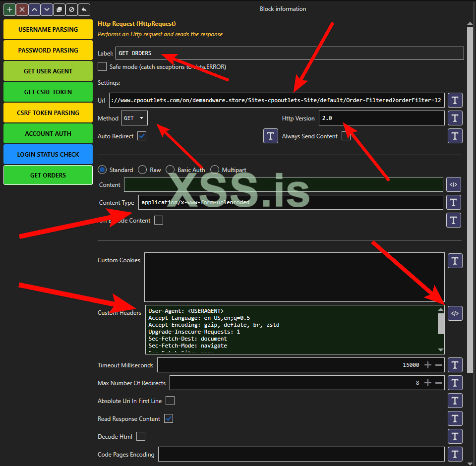
Task: Increase Max Number Of Redirects with plus
Action: [x=428, y=383]
